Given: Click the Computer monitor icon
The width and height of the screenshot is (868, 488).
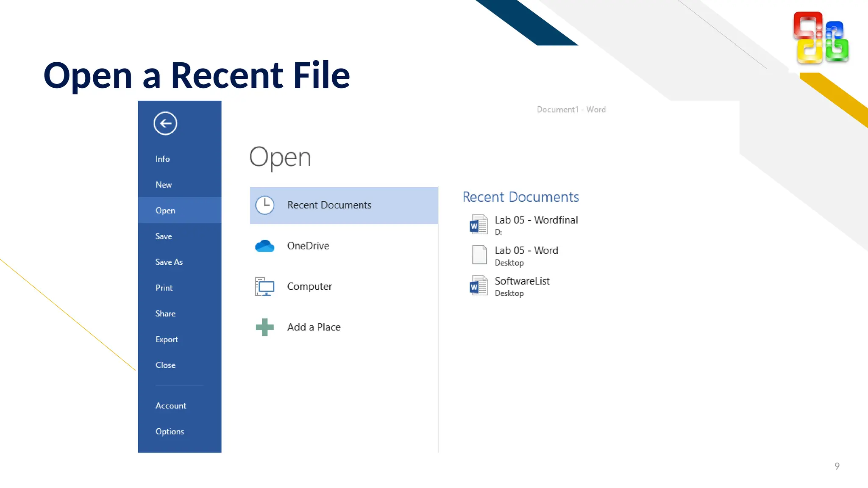Looking at the screenshot, I should pyautogui.click(x=265, y=286).
